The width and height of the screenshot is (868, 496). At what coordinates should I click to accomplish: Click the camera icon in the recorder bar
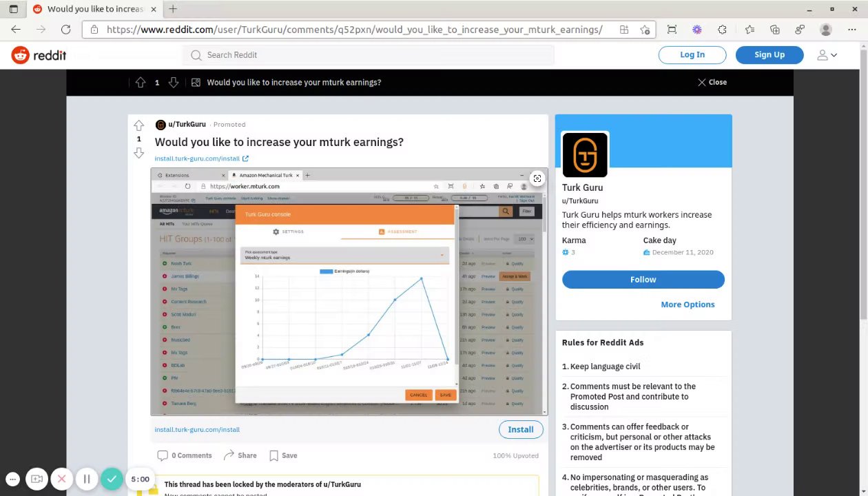[x=37, y=479]
